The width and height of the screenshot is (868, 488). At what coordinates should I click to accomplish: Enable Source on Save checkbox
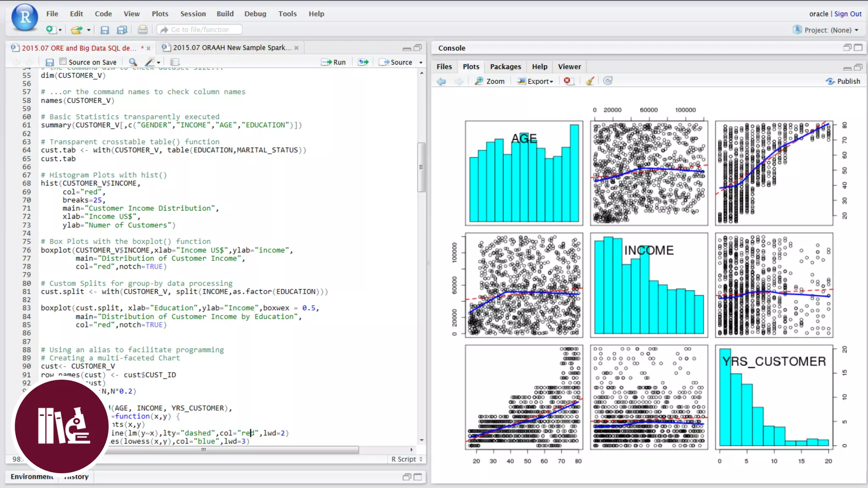(63, 62)
